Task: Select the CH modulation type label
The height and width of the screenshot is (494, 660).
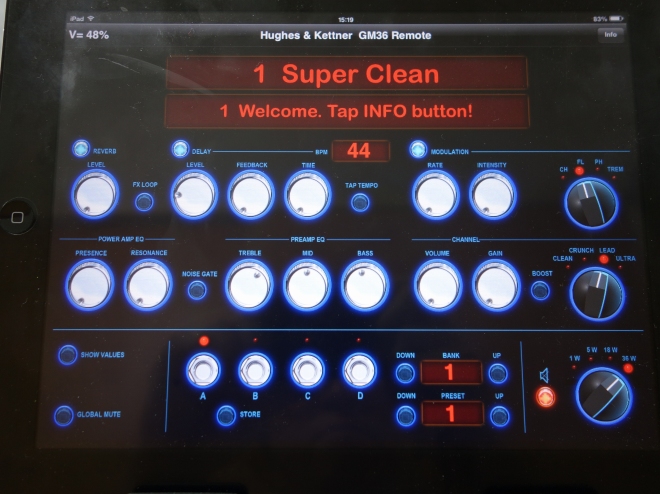Action: [x=563, y=169]
